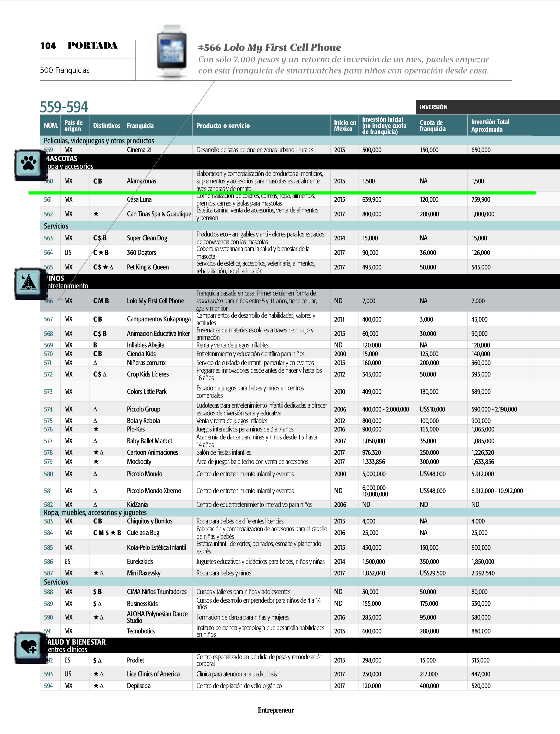Click the tent Niños section icon
The height and width of the screenshot is (734, 560).
pyautogui.click(x=29, y=283)
